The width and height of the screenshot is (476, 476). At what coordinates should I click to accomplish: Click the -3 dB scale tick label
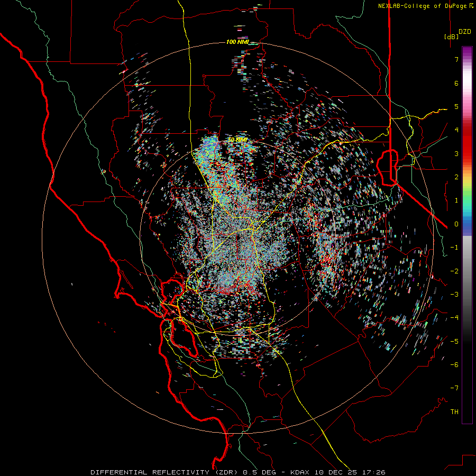tap(454, 295)
